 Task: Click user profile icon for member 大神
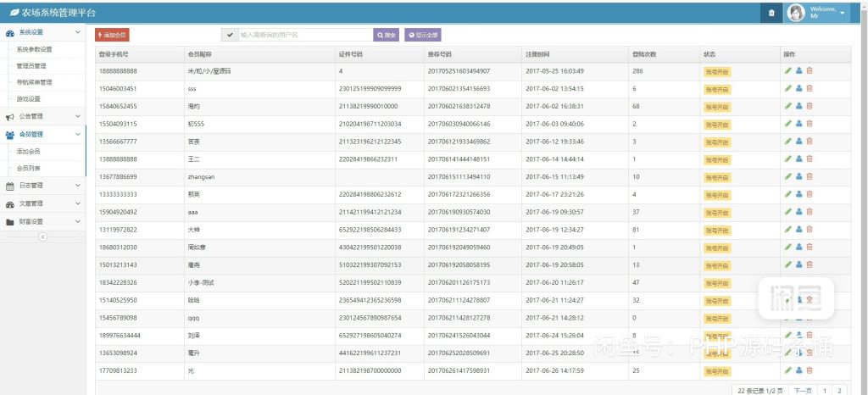point(798,229)
